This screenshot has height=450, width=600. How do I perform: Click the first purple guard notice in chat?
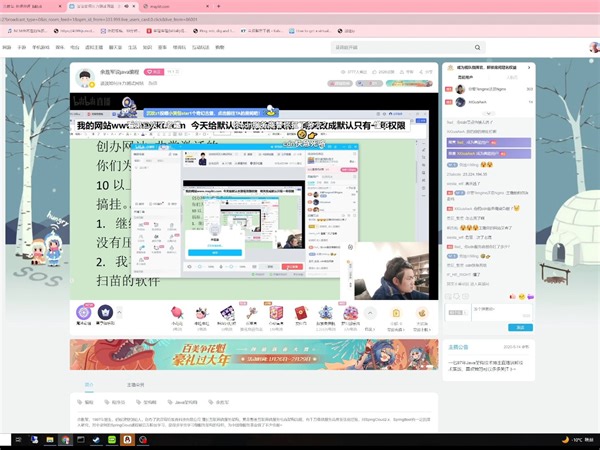(489, 142)
